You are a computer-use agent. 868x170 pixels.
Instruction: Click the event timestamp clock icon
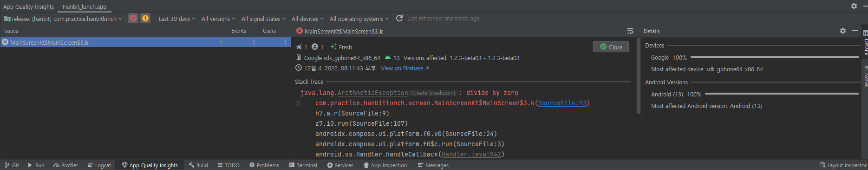(299, 68)
